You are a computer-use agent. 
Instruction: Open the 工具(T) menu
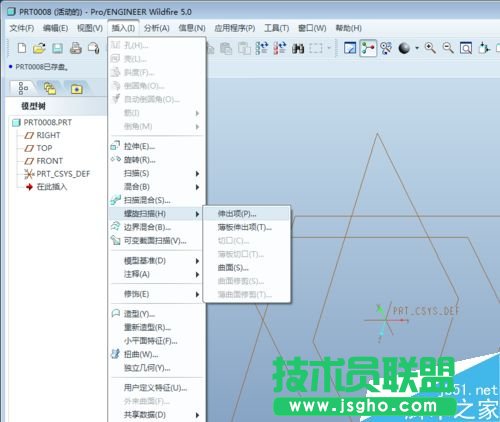[277, 28]
